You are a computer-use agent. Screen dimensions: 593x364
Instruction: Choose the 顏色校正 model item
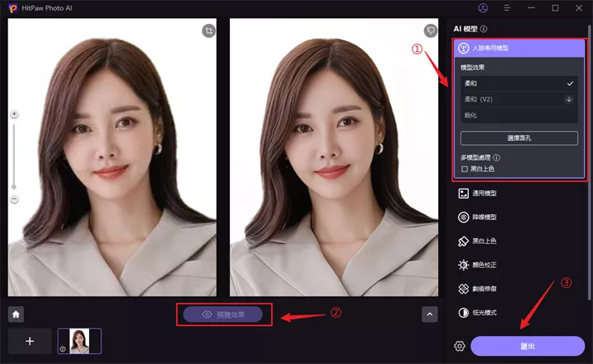[x=485, y=266]
